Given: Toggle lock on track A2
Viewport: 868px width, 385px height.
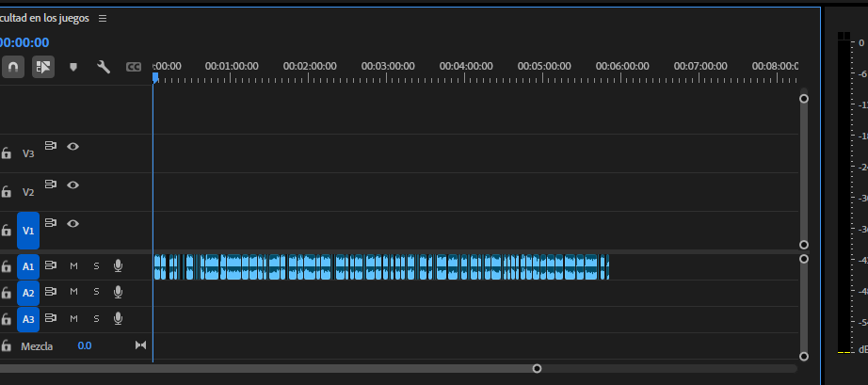Looking at the screenshot, I should click(x=6, y=293).
